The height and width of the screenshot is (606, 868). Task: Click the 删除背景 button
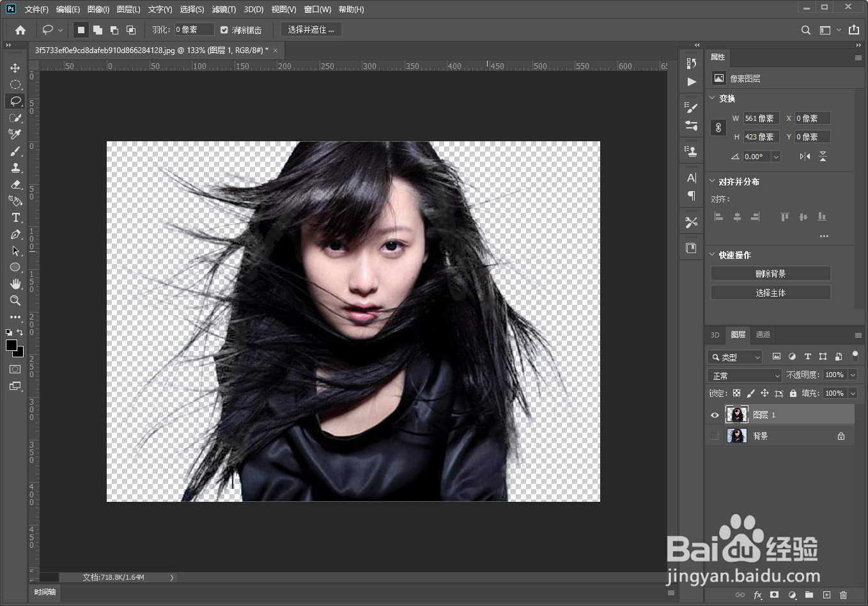(771, 274)
